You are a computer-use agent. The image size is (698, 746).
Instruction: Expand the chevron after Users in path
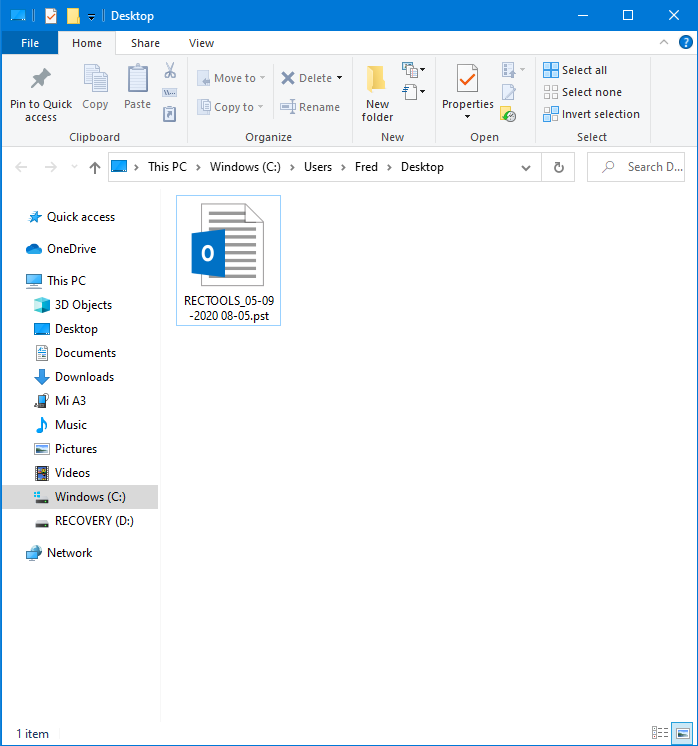point(343,167)
